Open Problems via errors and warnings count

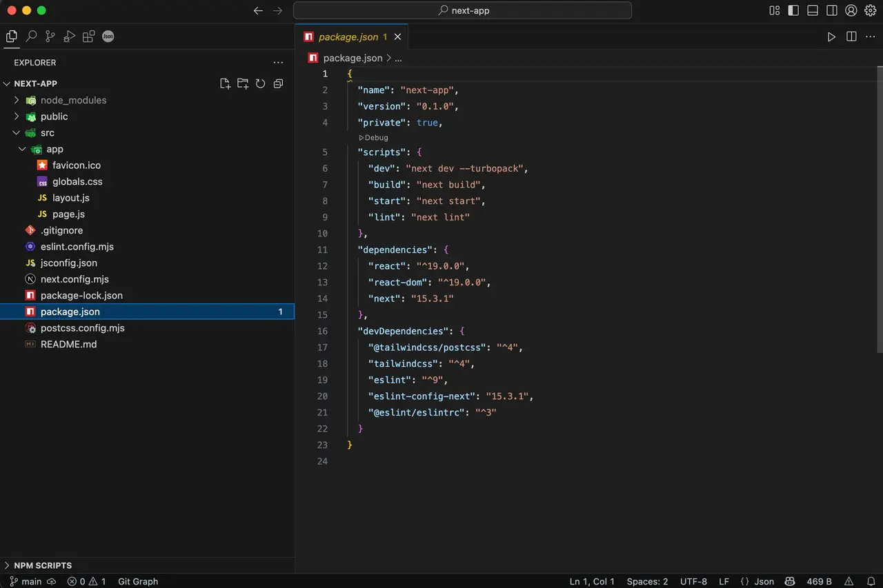(86, 581)
